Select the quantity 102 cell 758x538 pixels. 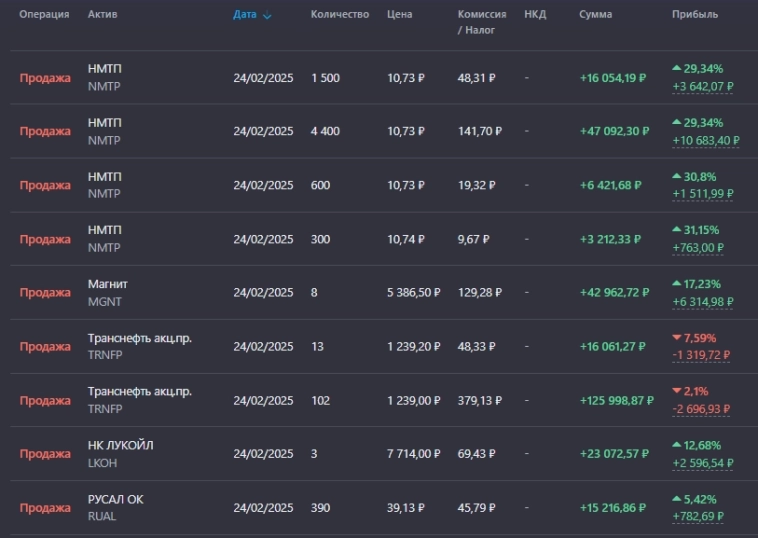pos(320,401)
